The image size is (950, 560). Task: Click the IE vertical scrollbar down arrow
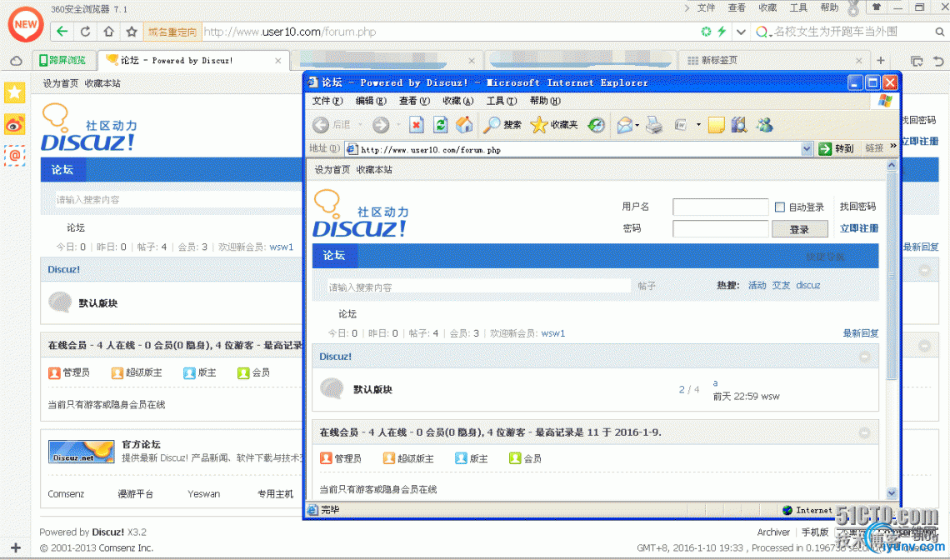coord(891,493)
